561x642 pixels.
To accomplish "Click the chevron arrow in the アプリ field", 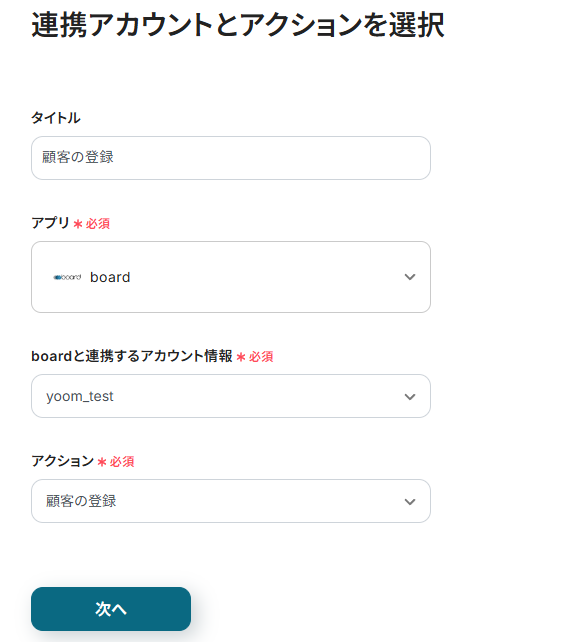I will point(410,277).
